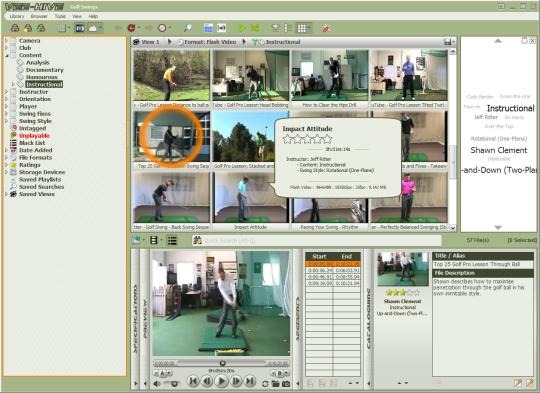The width and height of the screenshot is (540, 393).
Task: Click the red circular back arrow icon
Action: 131,28
